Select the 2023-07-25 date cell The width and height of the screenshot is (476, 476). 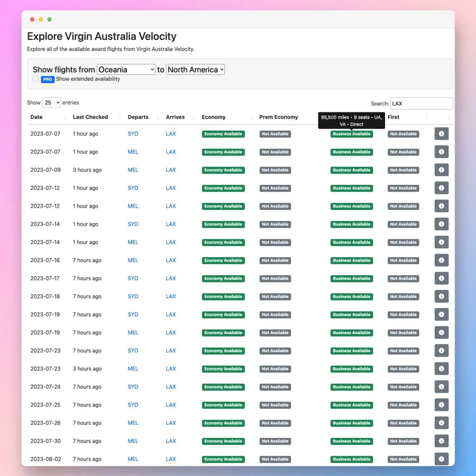[46, 405]
